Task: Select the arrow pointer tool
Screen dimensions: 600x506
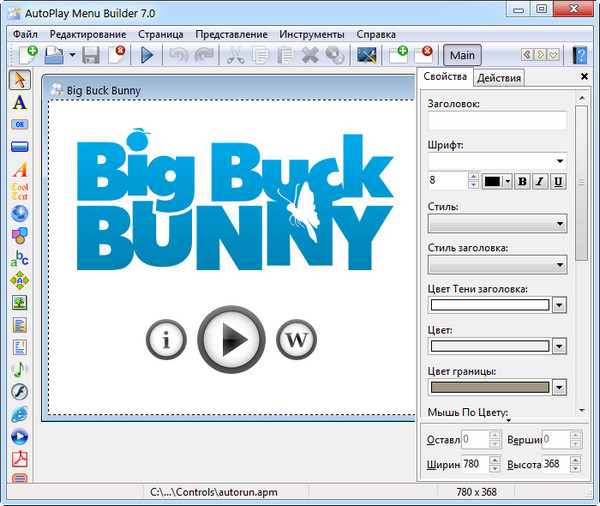Action: (x=19, y=80)
